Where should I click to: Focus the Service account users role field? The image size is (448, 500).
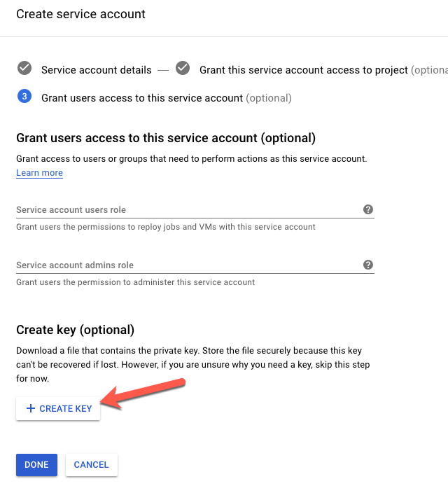click(x=185, y=209)
